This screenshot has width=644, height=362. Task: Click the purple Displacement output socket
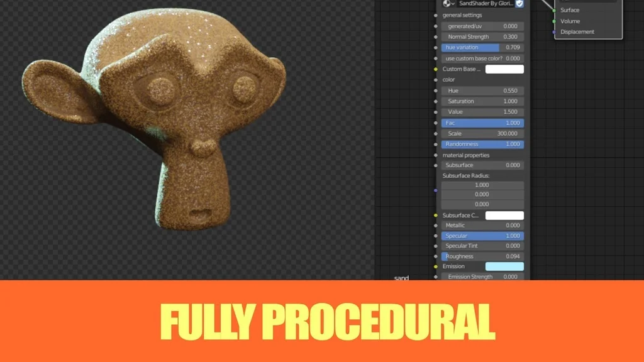tap(555, 31)
